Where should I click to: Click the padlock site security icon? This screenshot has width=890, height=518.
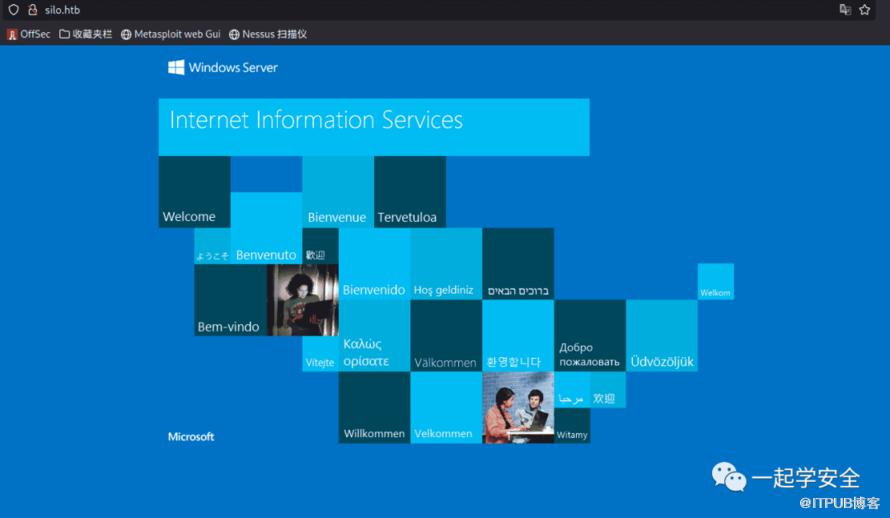[x=32, y=10]
